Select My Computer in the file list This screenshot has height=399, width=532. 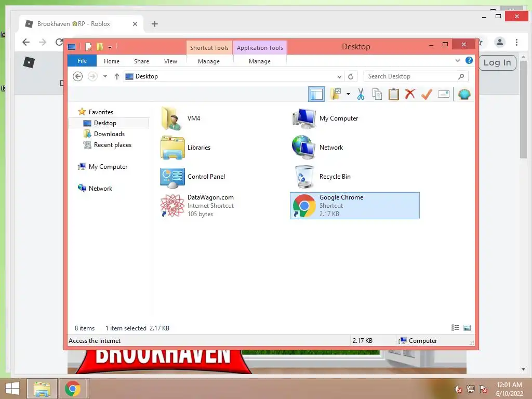(325, 118)
